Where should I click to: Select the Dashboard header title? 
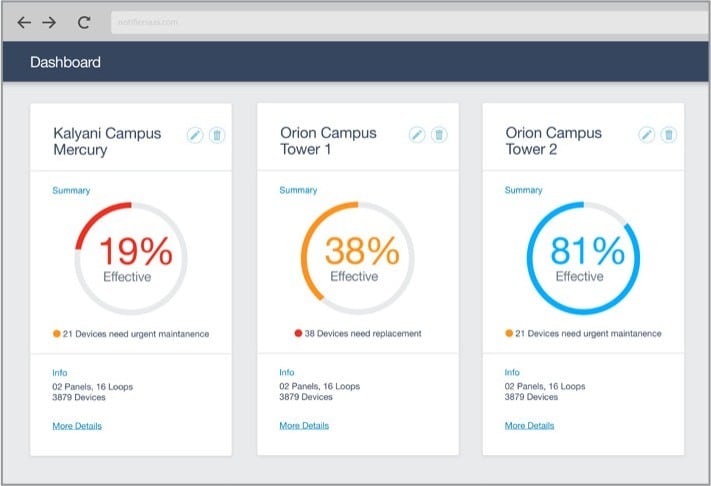[x=65, y=62]
